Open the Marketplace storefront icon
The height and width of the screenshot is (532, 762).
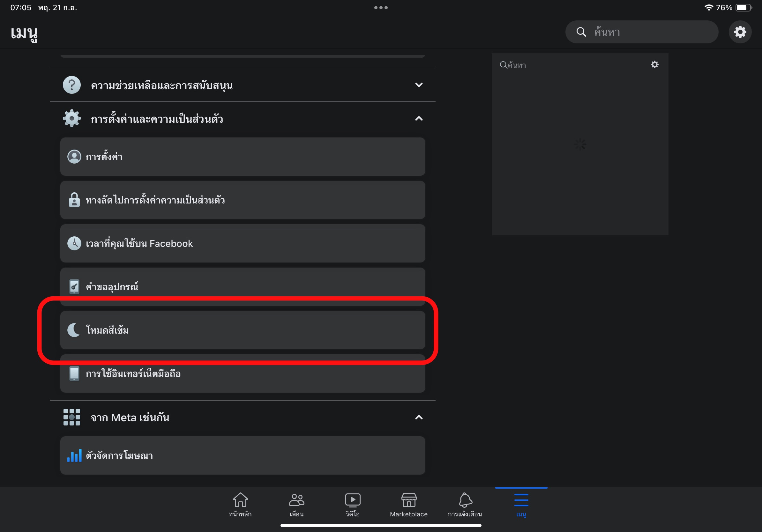tap(408, 500)
